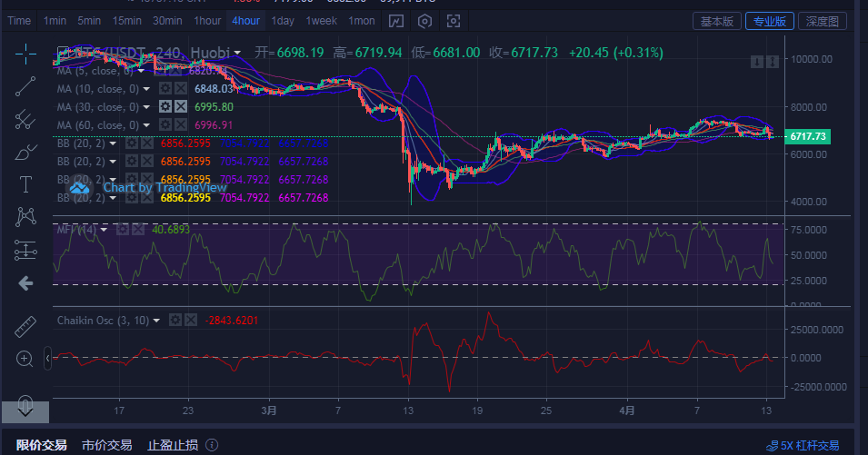The image size is (868, 455).
Task: Select the crosshair cursor tool
Action: pos(25,54)
